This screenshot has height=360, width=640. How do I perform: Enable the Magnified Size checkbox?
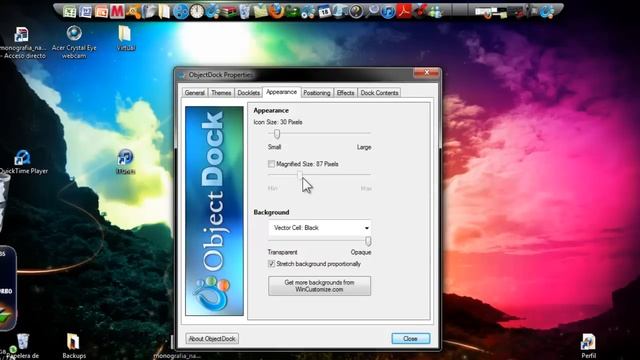point(271,164)
